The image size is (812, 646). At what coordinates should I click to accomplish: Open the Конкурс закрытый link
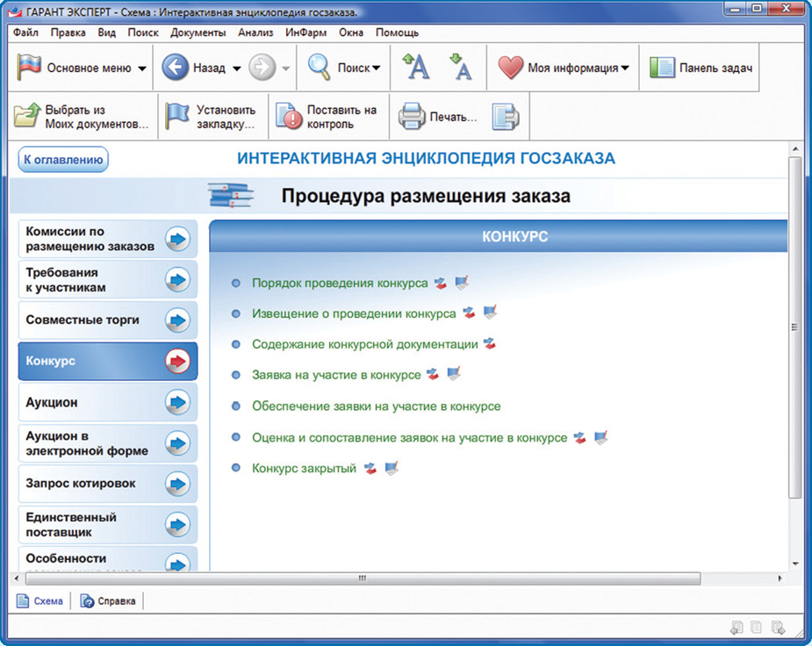(304, 469)
